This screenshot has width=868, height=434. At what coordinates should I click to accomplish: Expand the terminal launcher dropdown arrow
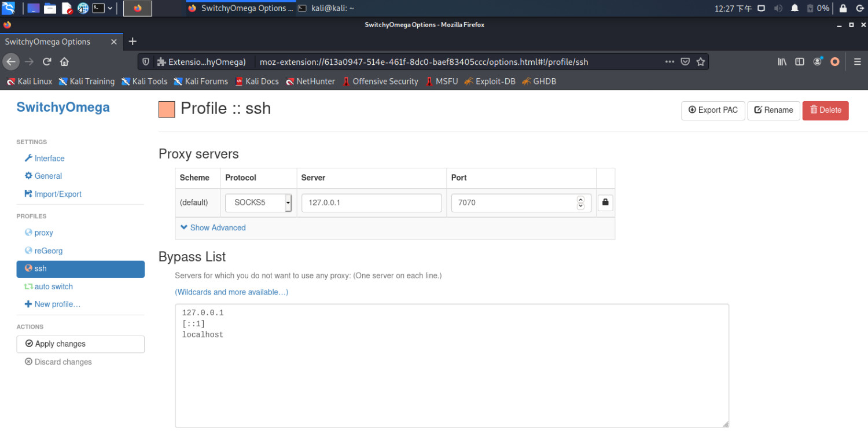coord(110,8)
